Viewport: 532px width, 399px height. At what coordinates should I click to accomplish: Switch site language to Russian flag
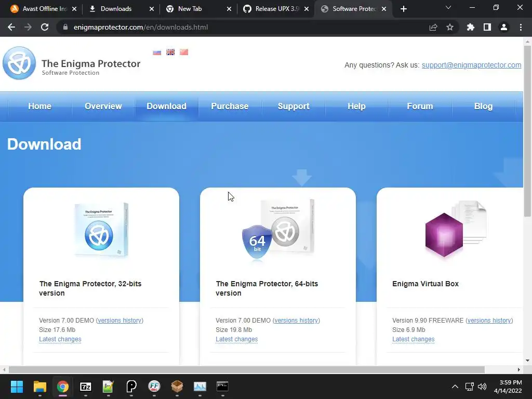(157, 52)
